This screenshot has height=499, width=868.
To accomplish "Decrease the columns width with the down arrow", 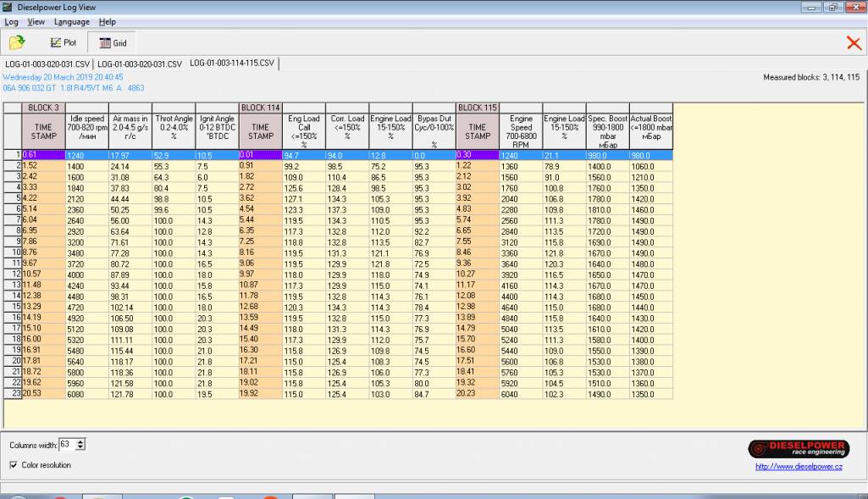I will pyautogui.click(x=80, y=447).
